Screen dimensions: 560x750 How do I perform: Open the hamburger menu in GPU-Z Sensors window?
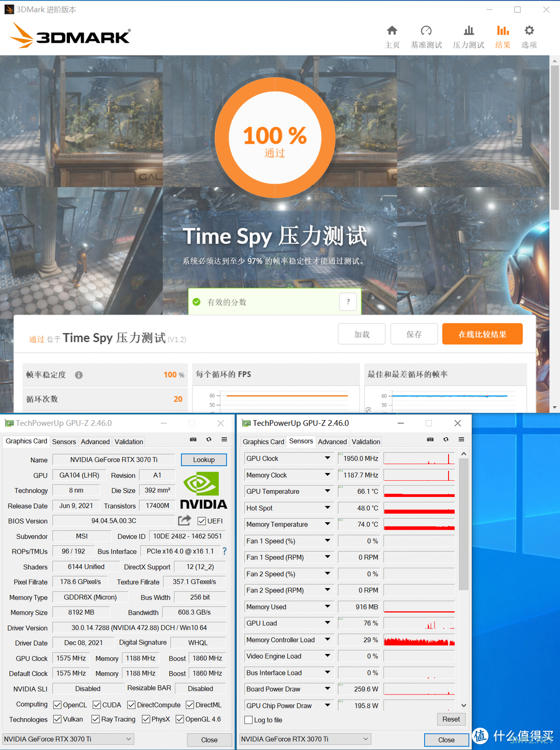[461, 439]
